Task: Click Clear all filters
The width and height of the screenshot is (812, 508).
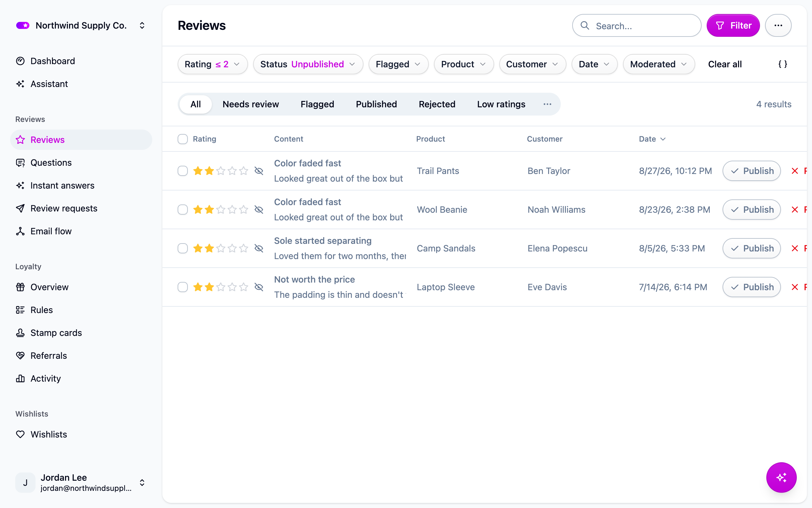Action: tap(725, 64)
